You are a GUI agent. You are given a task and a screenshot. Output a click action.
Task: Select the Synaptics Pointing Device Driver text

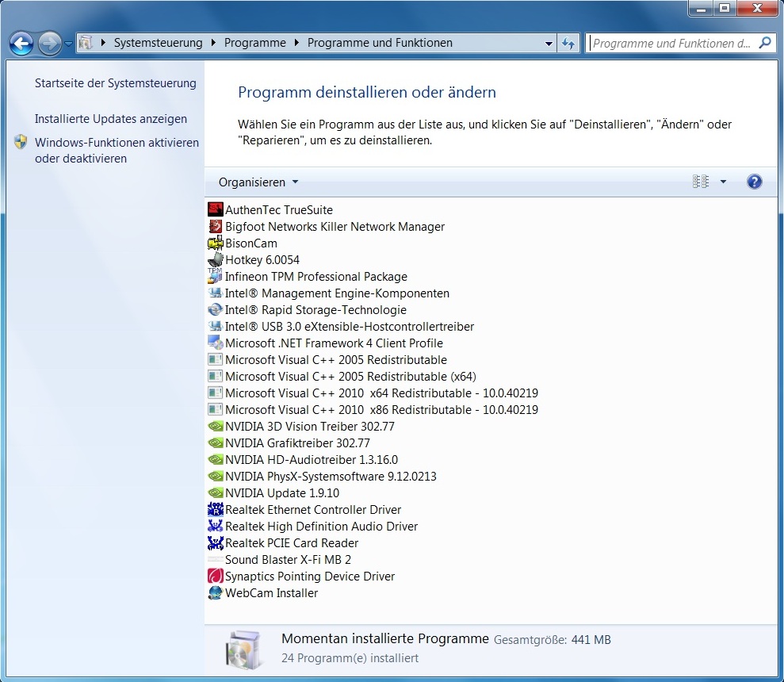pos(309,576)
